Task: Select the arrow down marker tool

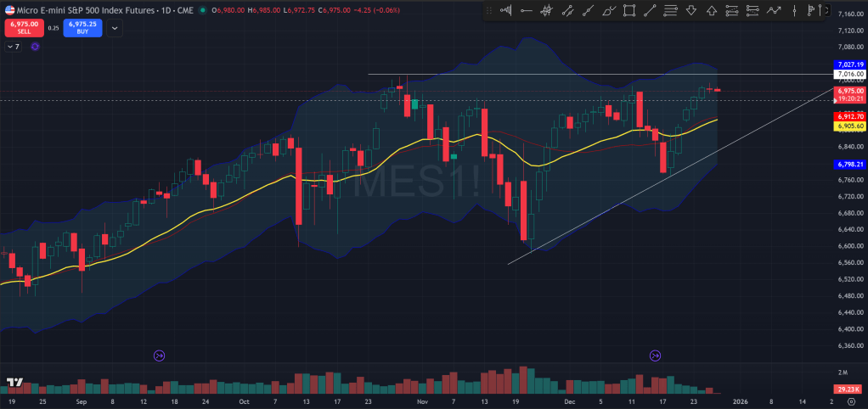Action: pyautogui.click(x=690, y=11)
